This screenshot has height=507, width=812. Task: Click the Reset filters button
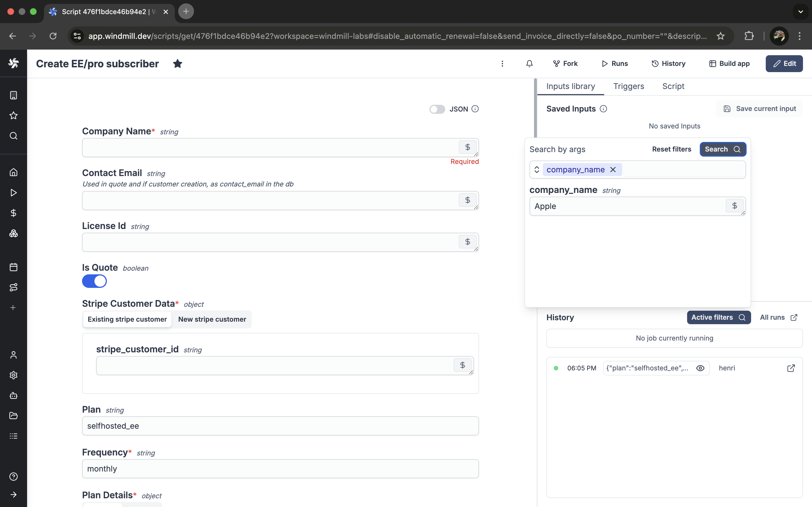pos(671,149)
